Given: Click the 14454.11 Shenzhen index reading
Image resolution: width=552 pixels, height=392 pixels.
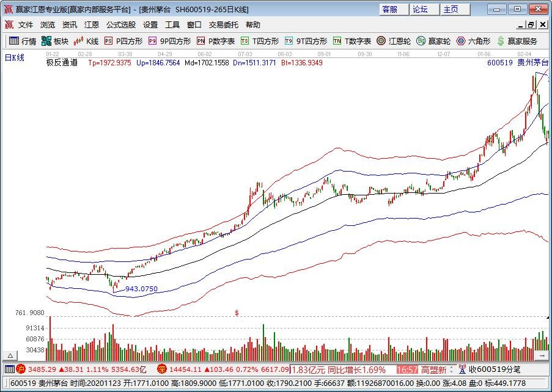Looking at the screenshot, I should click(x=185, y=369).
